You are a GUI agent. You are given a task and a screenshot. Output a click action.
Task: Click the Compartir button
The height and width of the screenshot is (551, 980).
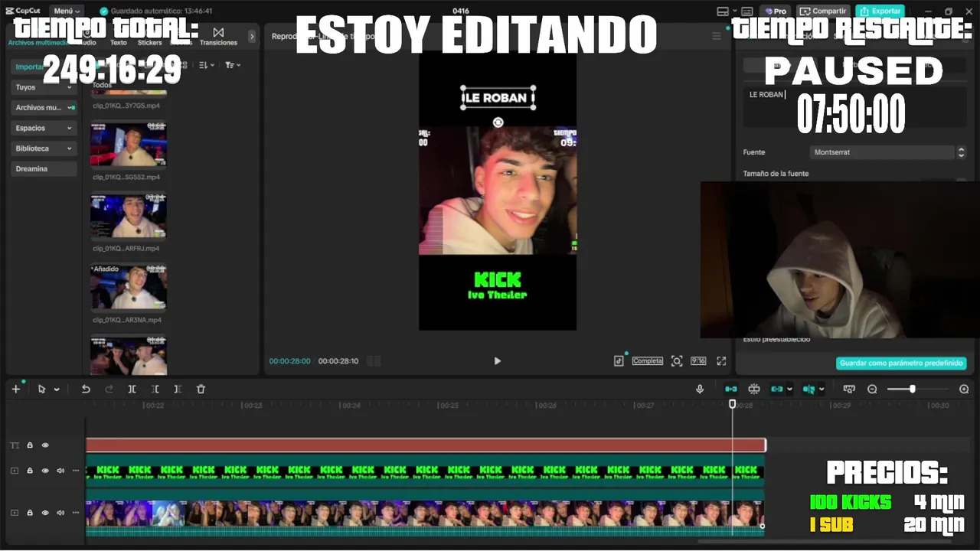824,11
